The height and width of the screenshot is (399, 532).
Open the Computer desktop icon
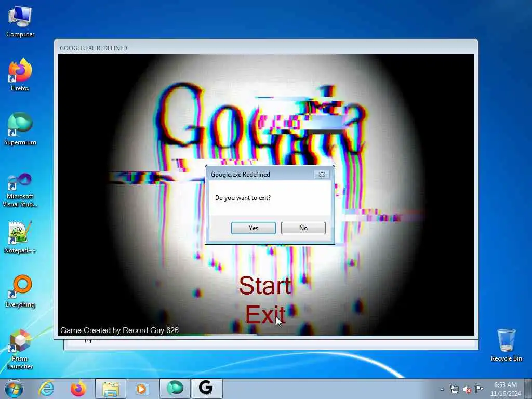(x=20, y=22)
